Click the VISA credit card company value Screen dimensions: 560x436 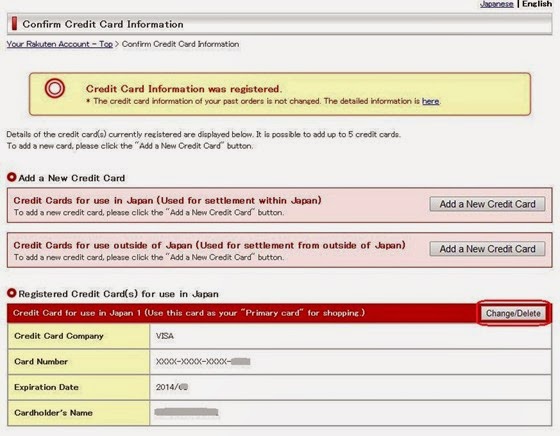(x=165, y=336)
